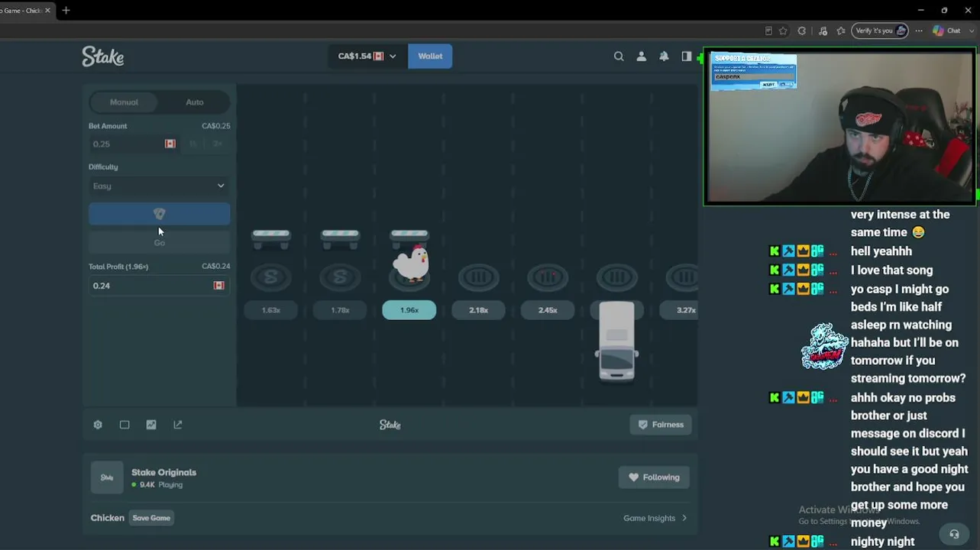
Task: Click the '9.4K Playing' count text
Action: (x=161, y=484)
